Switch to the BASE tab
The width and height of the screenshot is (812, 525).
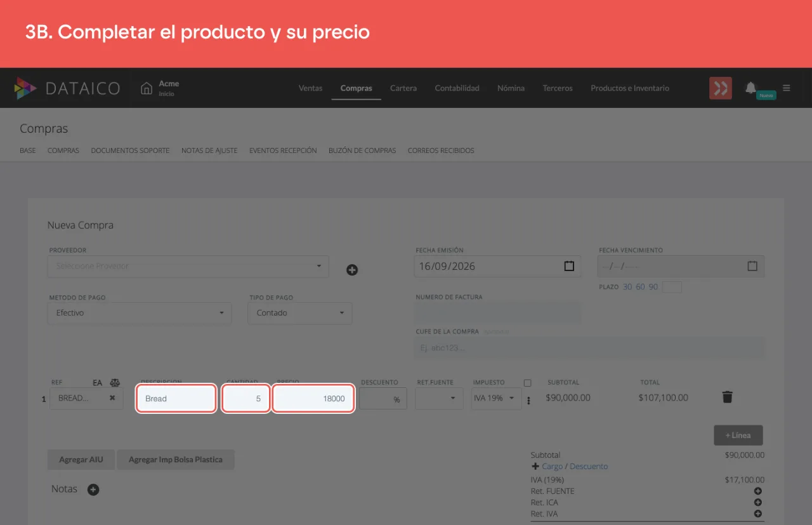(28, 150)
